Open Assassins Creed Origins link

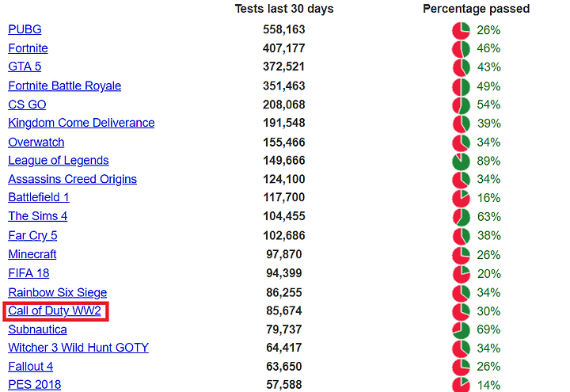[x=73, y=179]
